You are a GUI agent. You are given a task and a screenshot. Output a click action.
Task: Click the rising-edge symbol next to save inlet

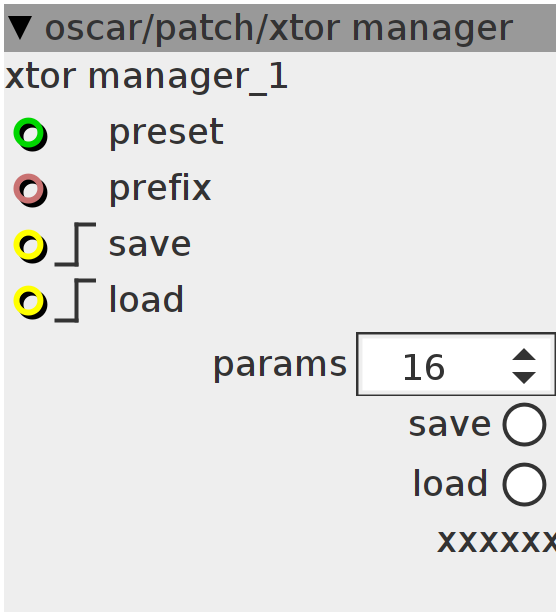(75, 244)
